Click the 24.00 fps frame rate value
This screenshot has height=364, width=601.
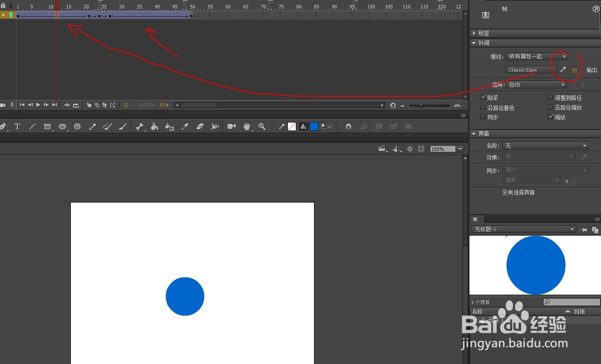[x=146, y=105]
